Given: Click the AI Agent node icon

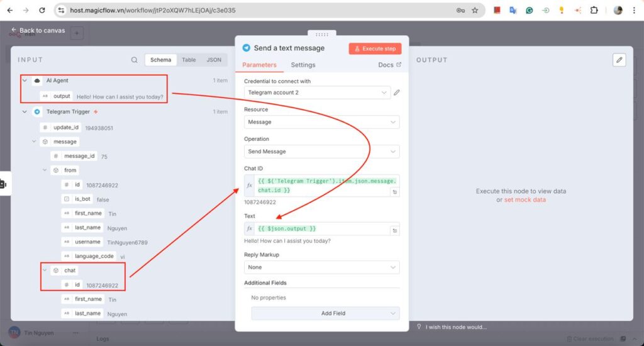Looking at the screenshot, I should [38, 81].
